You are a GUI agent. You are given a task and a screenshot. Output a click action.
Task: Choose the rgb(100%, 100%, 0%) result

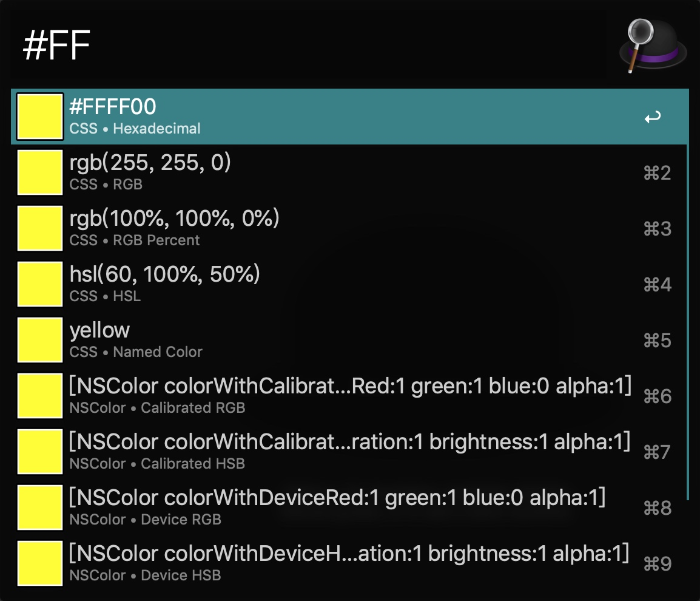pos(349,228)
